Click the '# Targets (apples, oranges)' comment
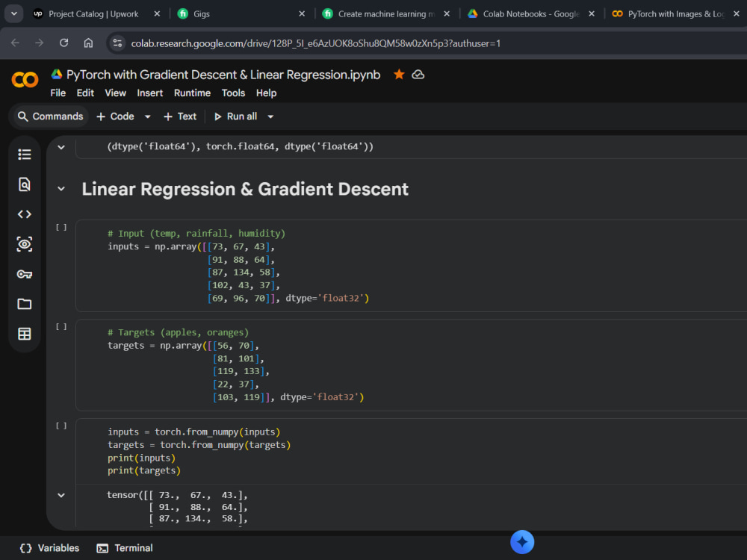This screenshot has width=747, height=560. (x=179, y=332)
